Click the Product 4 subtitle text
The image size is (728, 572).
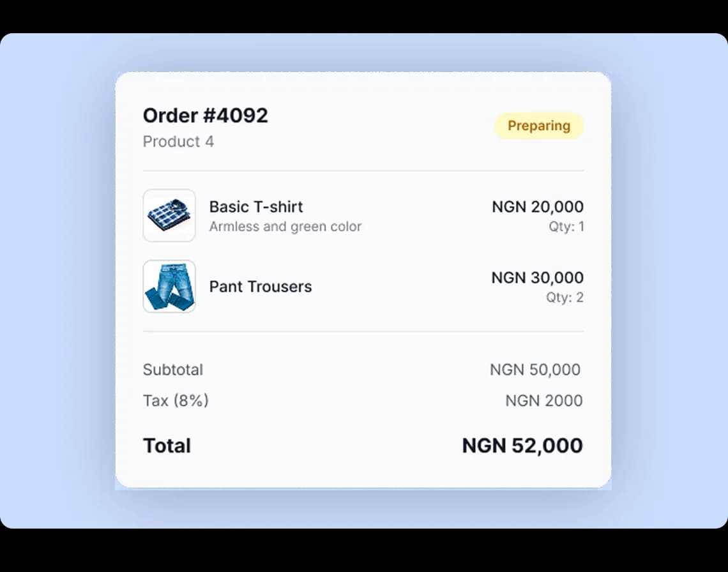[178, 141]
